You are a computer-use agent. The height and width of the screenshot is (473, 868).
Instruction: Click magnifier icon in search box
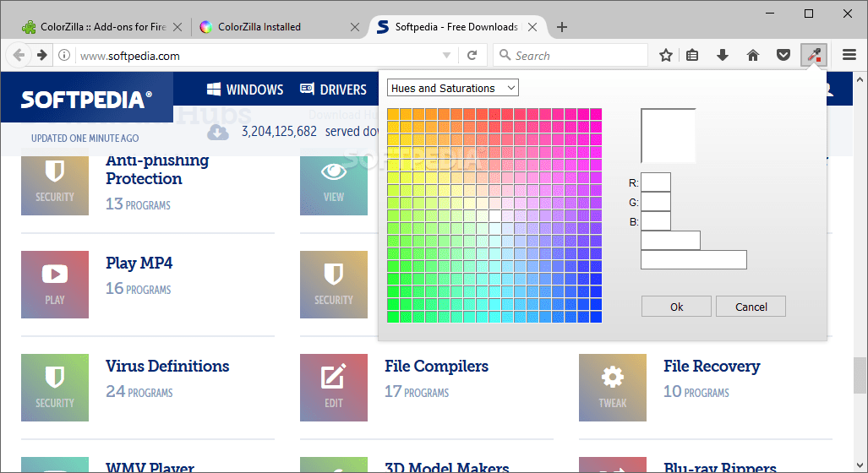coord(505,55)
